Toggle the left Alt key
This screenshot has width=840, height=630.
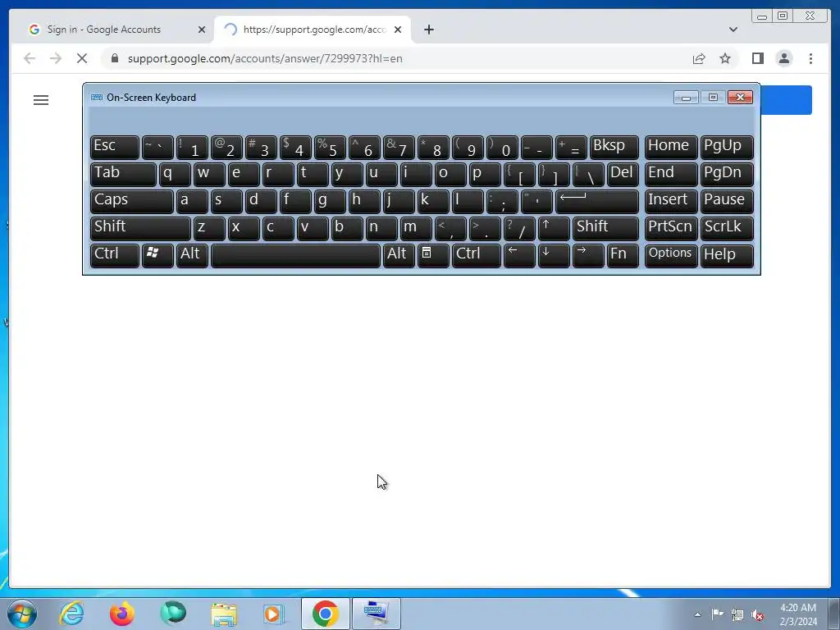pyautogui.click(x=192, y=255)
